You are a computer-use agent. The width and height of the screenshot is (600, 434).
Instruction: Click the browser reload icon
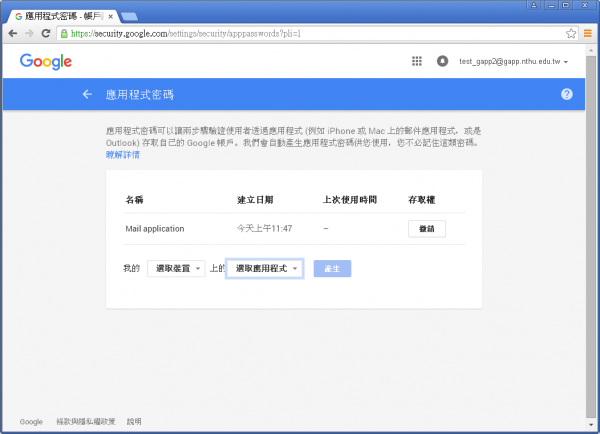pos(46,33)
